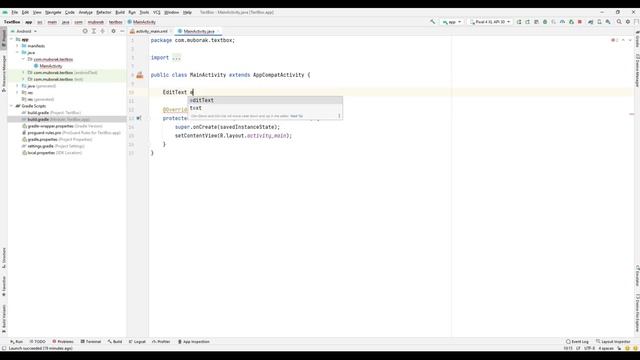This screenshot has height=360, width=640.
Task: Select build.gradle (Project: TextBox) file
Action: point(54,112)
